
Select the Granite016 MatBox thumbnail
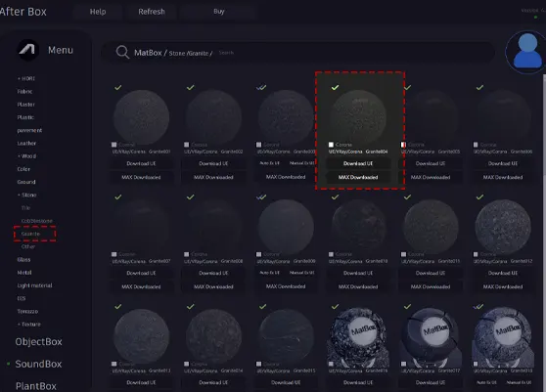[358, 336]
